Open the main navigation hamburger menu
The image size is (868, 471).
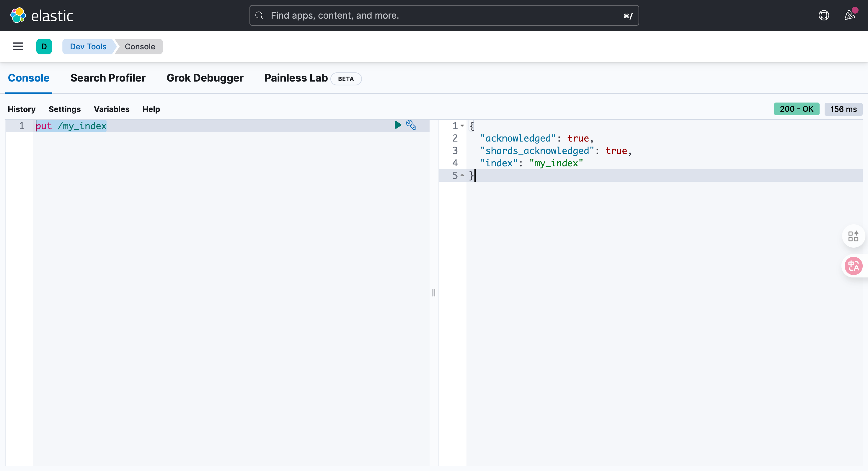(18, 46)
